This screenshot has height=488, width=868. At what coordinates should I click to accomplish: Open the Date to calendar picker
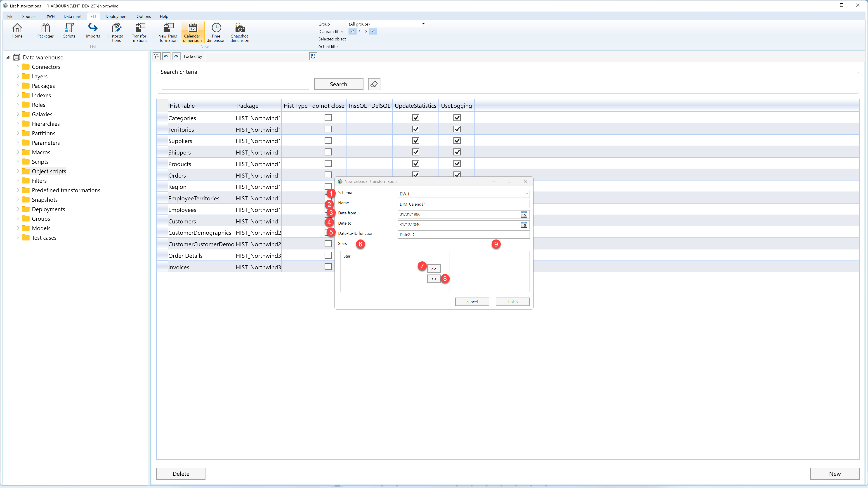(x=524, y=225)
